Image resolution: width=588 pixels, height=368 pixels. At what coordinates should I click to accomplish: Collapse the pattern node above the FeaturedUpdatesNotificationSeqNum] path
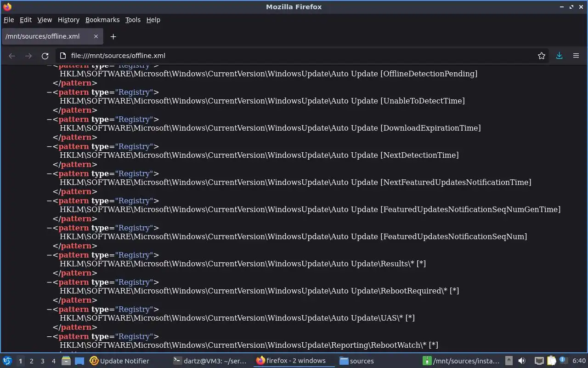(x=49, y=228)
